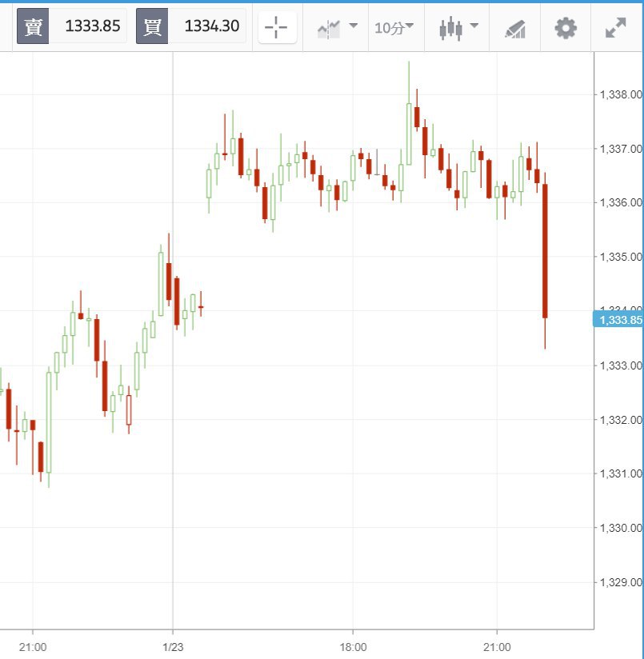Click the current price label 1,333.85
Viewport: 644px width, 659px height.
point(618,320)
